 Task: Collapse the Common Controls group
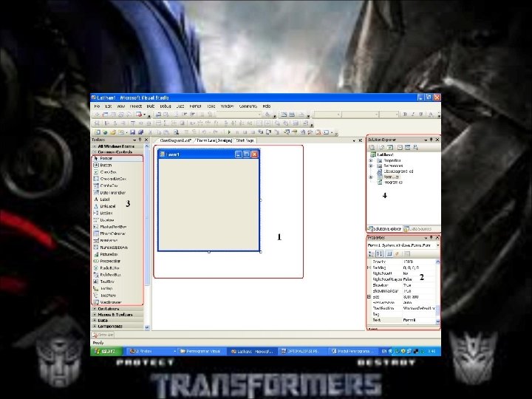click(117, 152)
